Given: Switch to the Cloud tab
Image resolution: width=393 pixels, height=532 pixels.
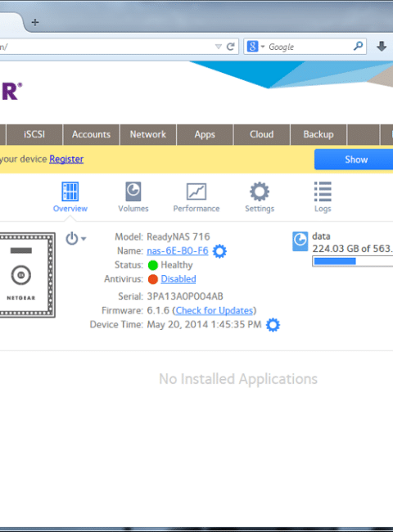Looking at the screenshot, I should 262,134.
